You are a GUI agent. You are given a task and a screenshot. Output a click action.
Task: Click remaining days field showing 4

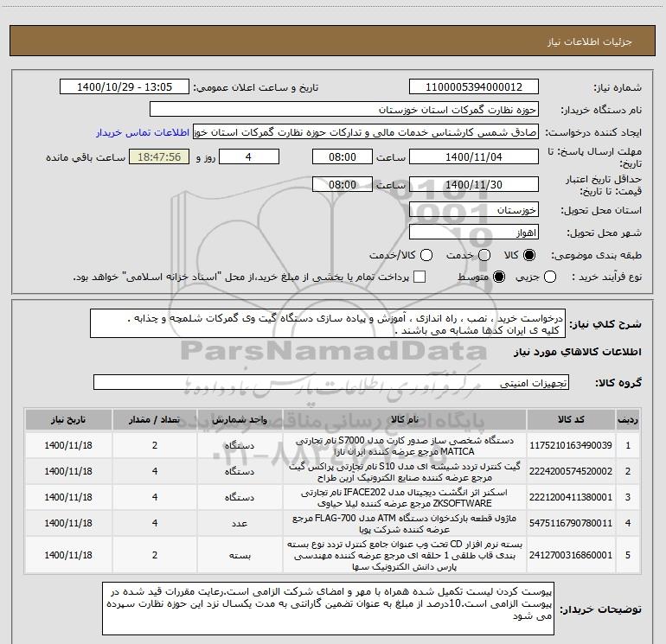point(249,156)
